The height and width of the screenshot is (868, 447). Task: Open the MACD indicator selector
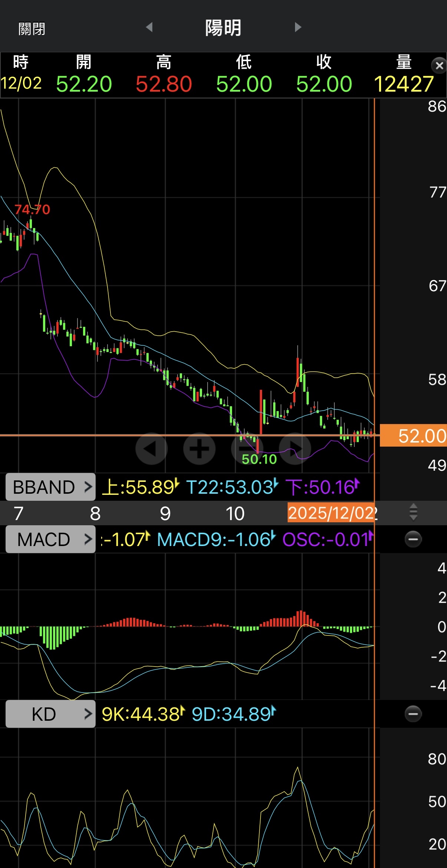pyautogui.click(x=51, y=539)
